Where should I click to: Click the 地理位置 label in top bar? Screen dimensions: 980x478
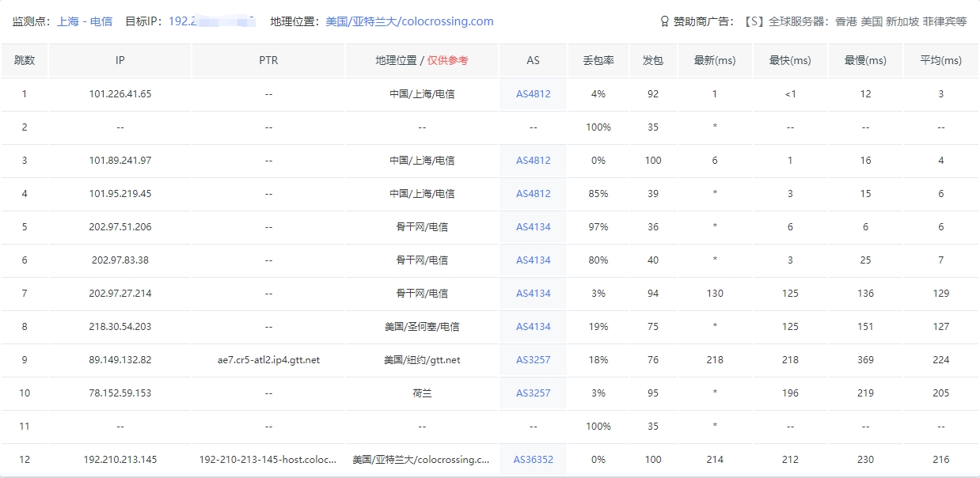point(296,21)
